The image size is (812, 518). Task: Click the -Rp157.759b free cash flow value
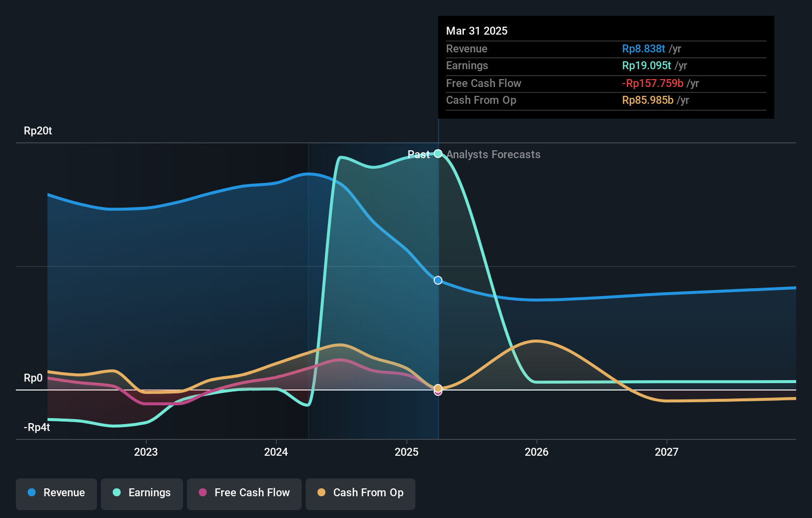coord(652,83)
